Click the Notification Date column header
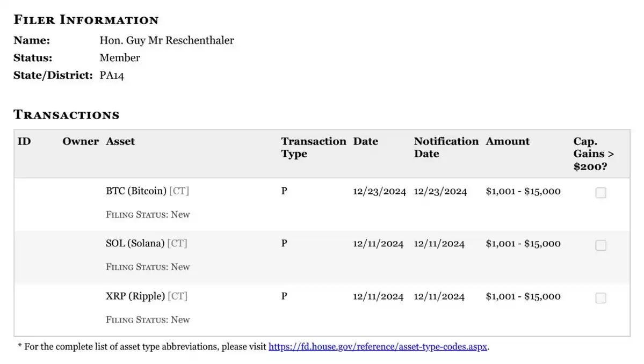The height and width of the screenshot is (364, 644). 446,147
